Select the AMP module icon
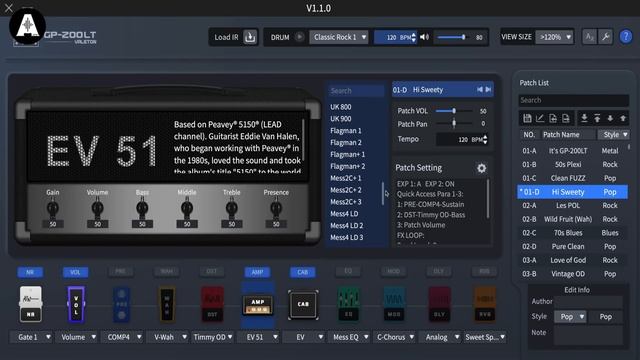The width and height of the screenshot is (640, 360). pyautogui.click(x=258, y=305)
